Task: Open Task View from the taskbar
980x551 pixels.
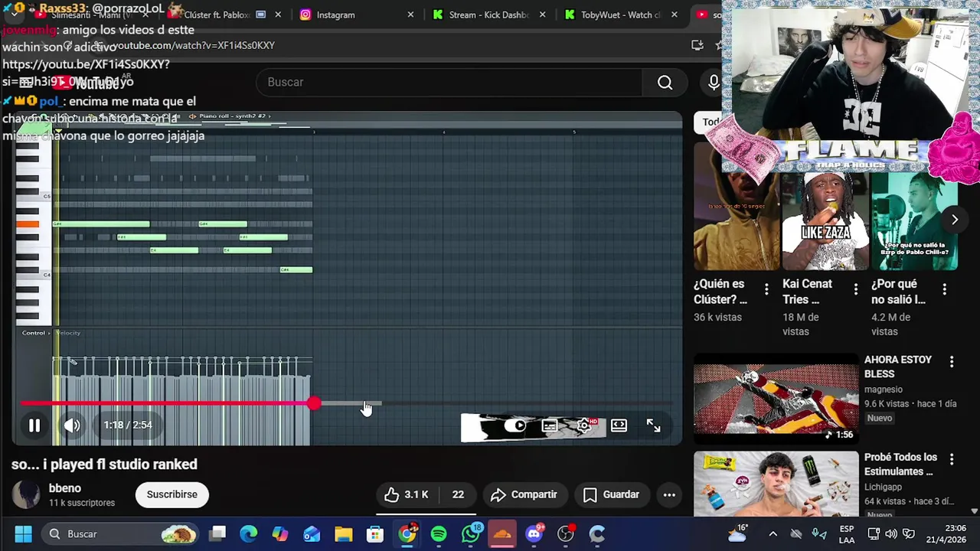Action: (x=217, y=534)
